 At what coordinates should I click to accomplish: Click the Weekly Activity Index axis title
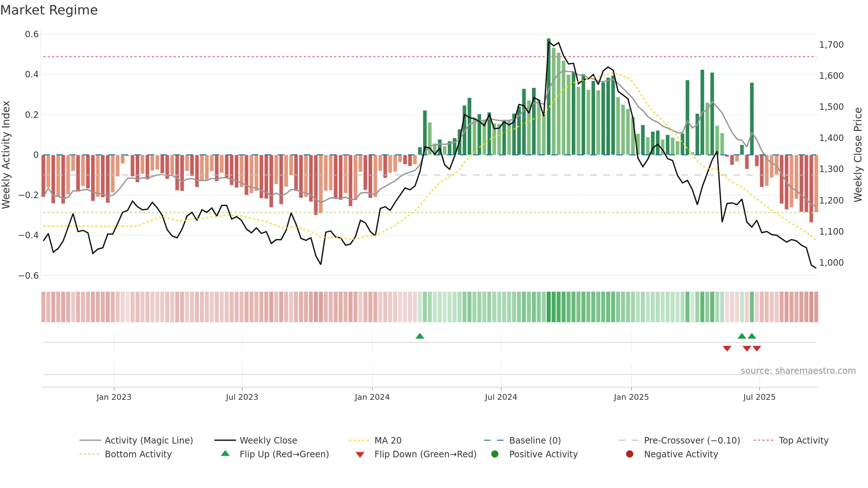tap(6, 155)
